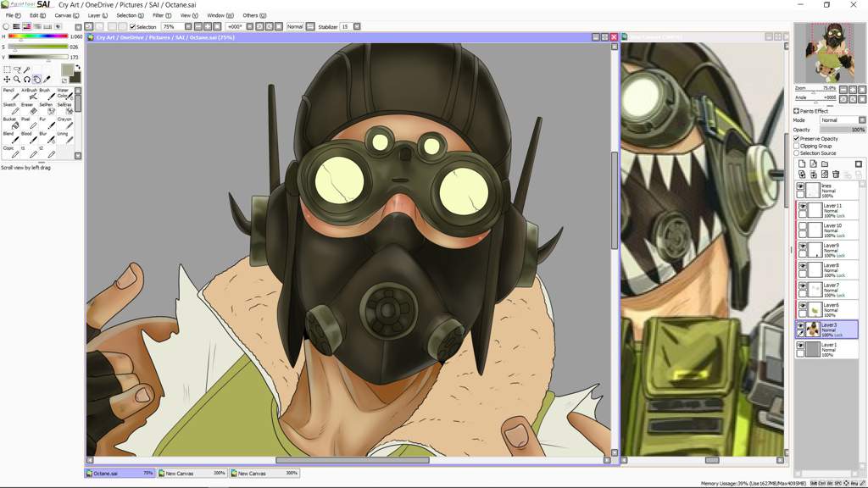Click the foreground color swatch
This screenshot has height=488, width=868.
[x=68, y=69]
